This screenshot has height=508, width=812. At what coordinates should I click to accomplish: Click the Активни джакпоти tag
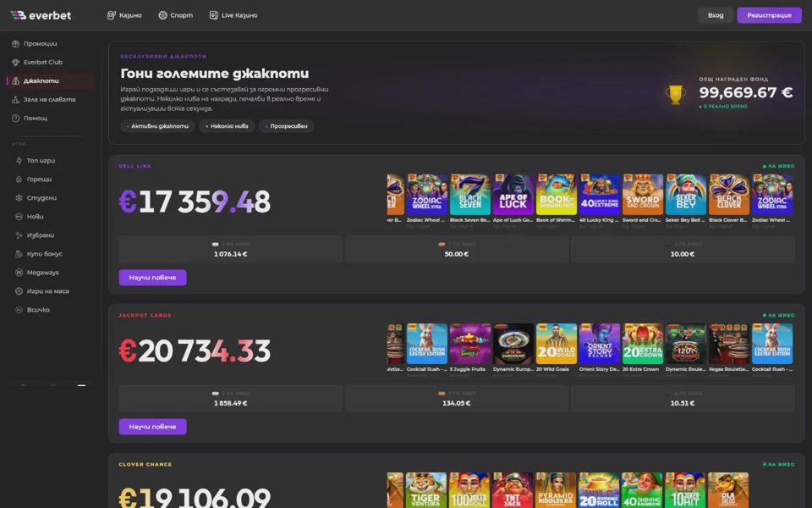tap(157, 126)
